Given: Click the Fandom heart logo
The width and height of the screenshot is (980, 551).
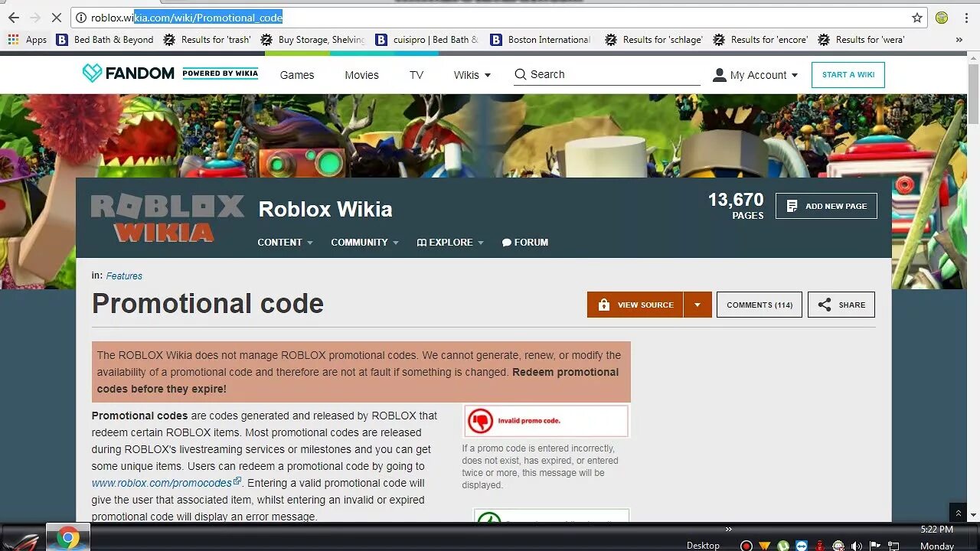Looking at the screenshot, I should pos(92,73).
